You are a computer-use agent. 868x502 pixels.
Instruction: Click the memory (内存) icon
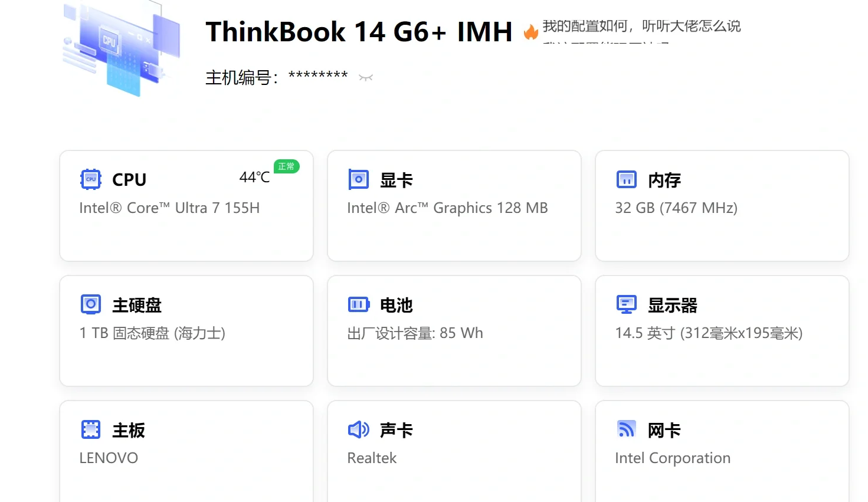[626, 179]
